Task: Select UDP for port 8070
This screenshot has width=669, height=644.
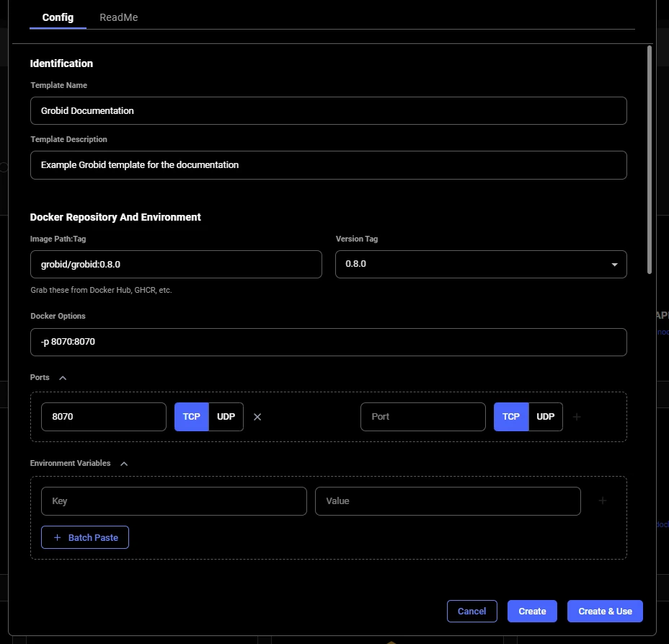Action: click(x=226, y=417)
